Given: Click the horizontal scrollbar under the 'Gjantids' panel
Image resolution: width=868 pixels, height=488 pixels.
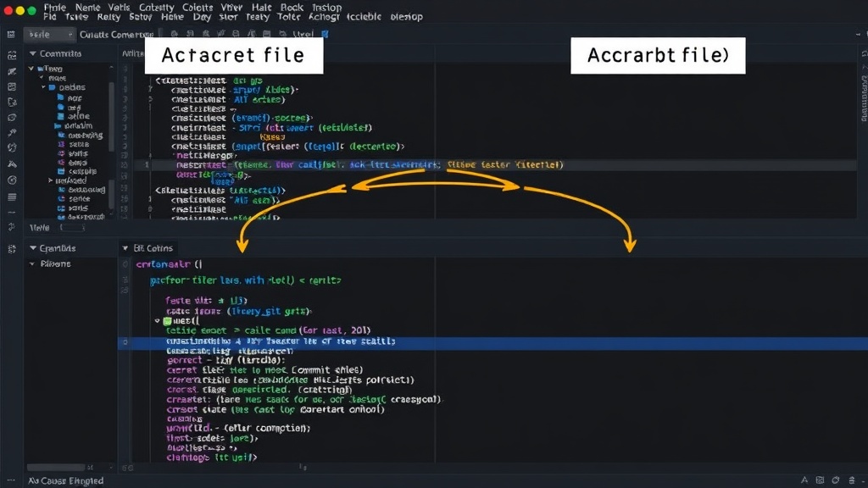Looking at the screenshot, I should click(55, 468).
